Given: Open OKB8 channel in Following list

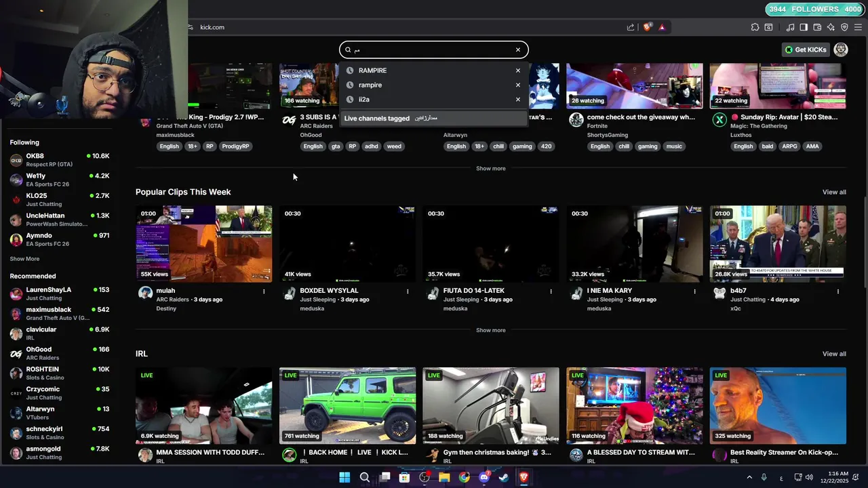Looking at the screenshot, I should (60, 160).
